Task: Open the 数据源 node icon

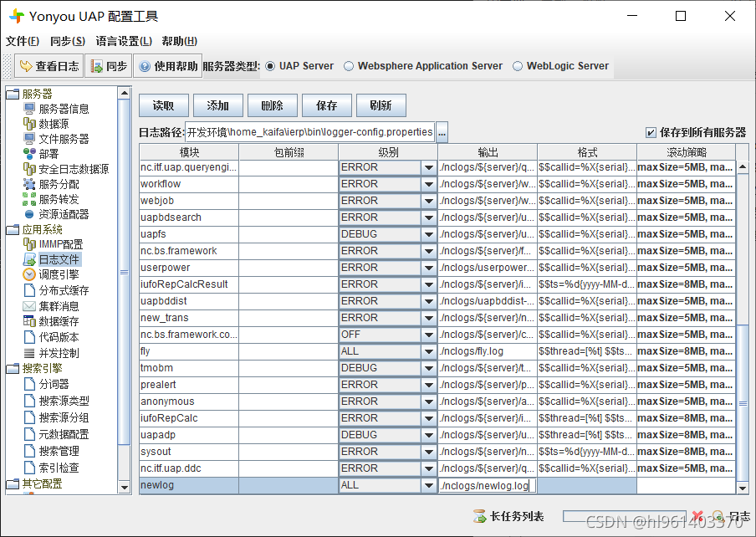Action: (29, 124)
